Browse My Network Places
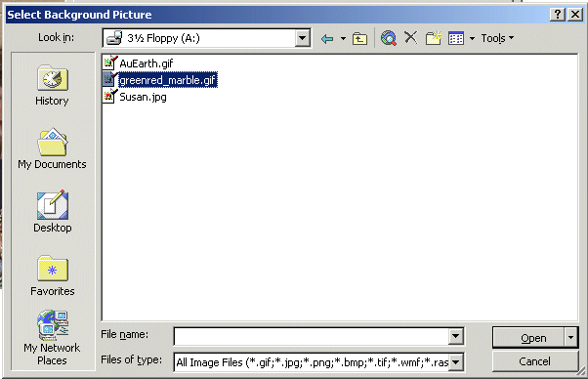588x379 pixels. (52, 337)
